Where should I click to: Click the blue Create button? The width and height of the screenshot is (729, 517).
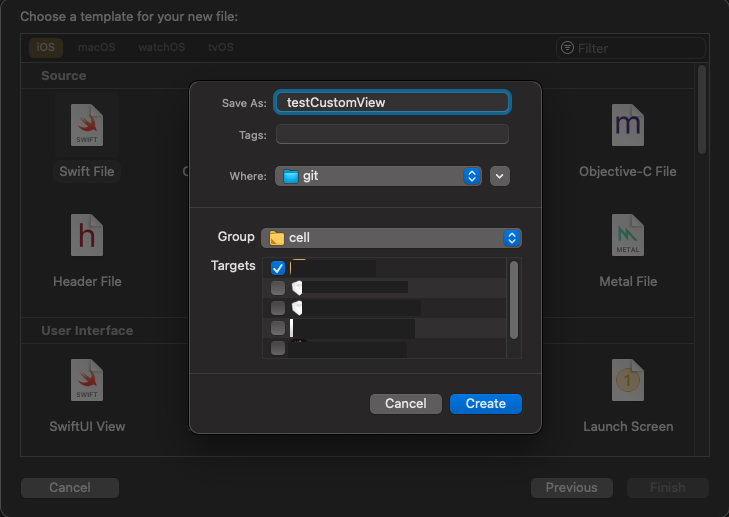pyautogui.click(x=485, y=404)
